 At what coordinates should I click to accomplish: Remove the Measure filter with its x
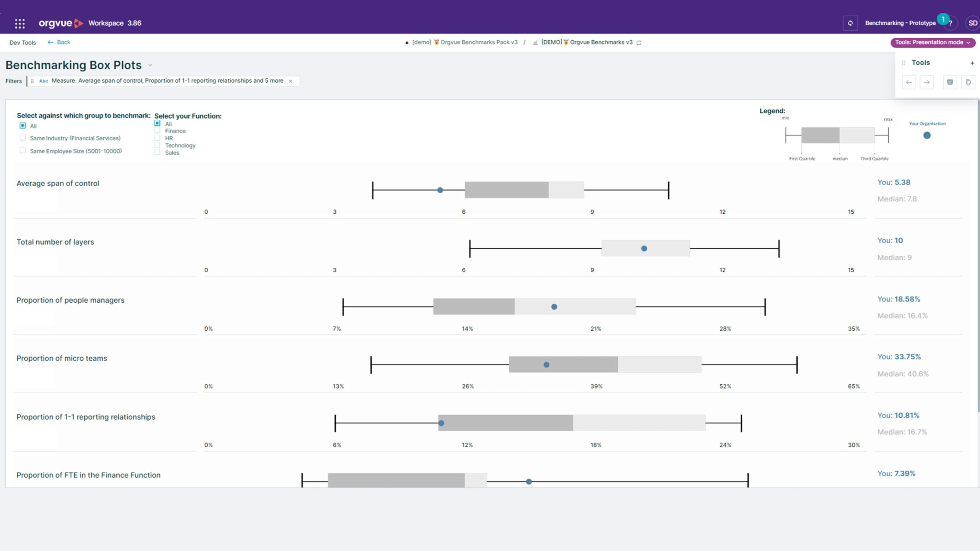coord(291,81)
